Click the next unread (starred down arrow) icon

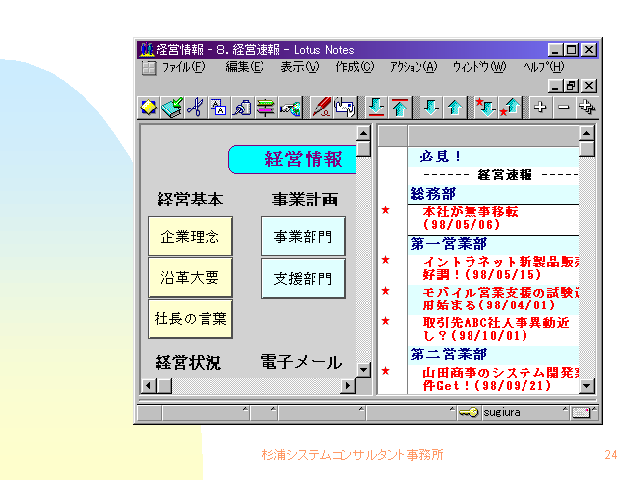[x=485, y=106]
